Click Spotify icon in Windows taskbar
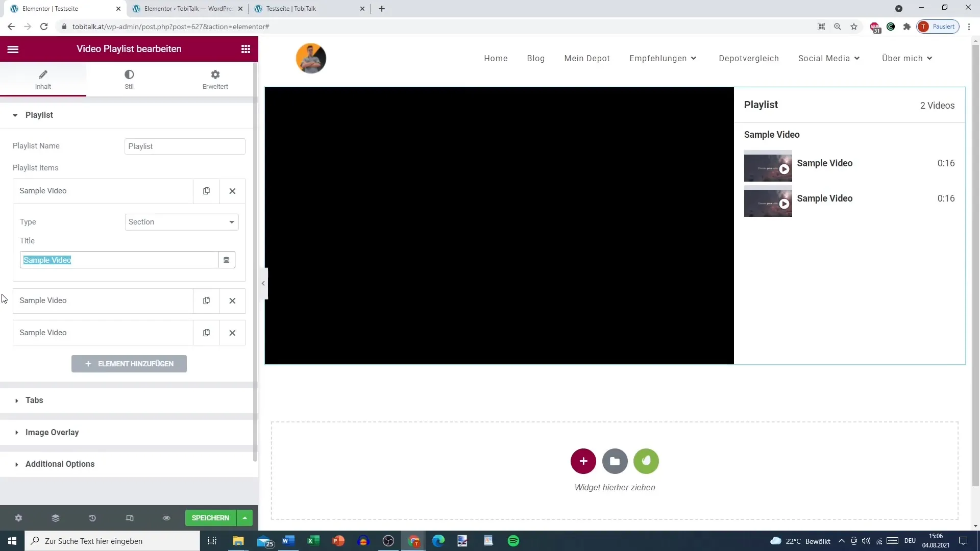980x551 pixels. point(514,541)
